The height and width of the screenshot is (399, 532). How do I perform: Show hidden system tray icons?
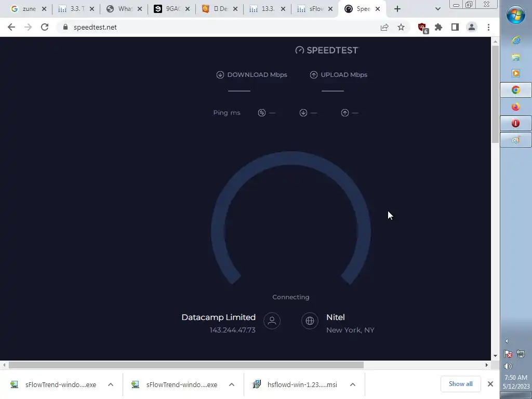point(507,341)
